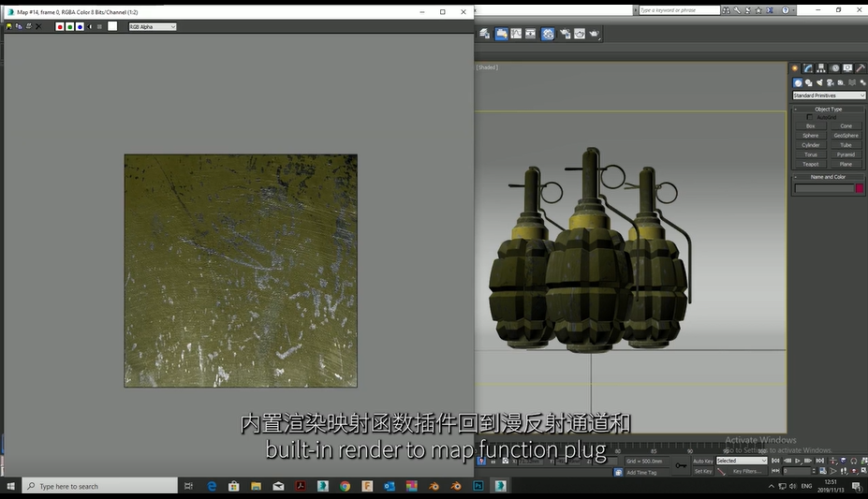Screen dimensions: 868x499
Task: Toggle the blue channel in Map #14 window
Action: 80,26
